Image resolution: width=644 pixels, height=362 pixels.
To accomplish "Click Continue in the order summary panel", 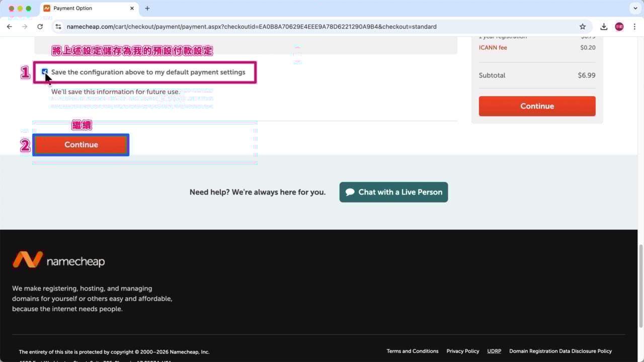I will pos(537,106).
